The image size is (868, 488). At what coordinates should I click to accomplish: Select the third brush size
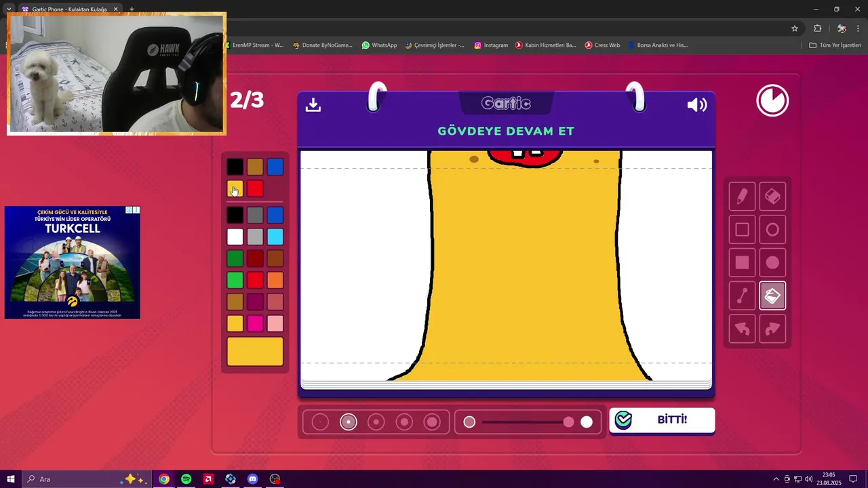tap(376, 422)
